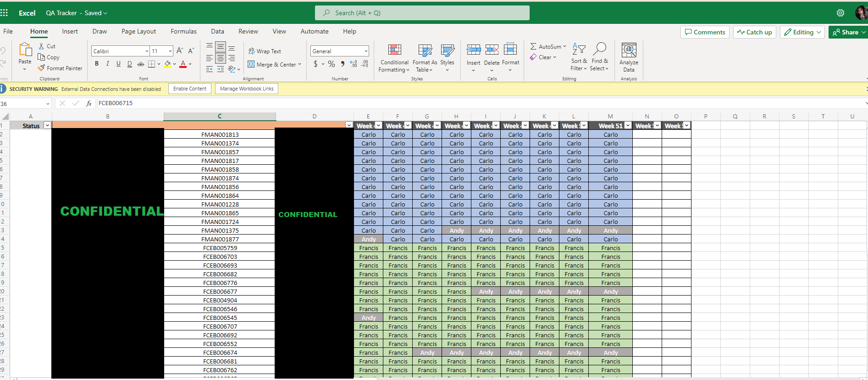
Task: Align text to the left
Action: point(210,58)
